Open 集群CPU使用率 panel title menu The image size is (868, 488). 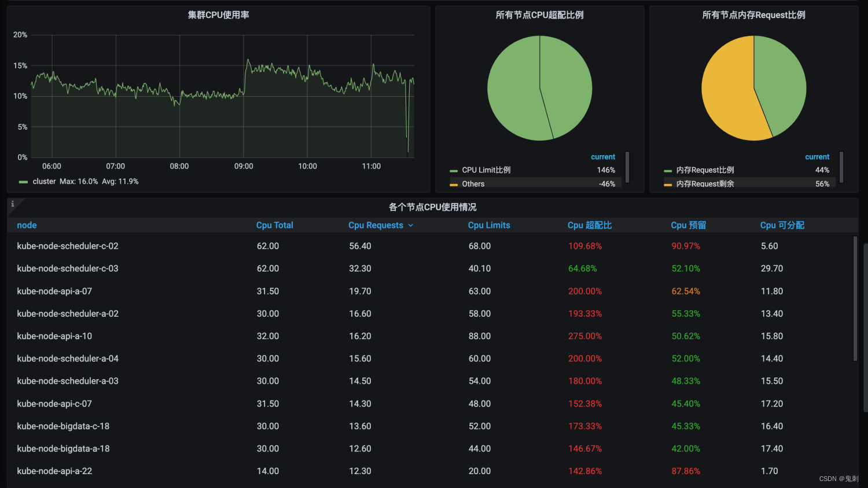(218, 15)
